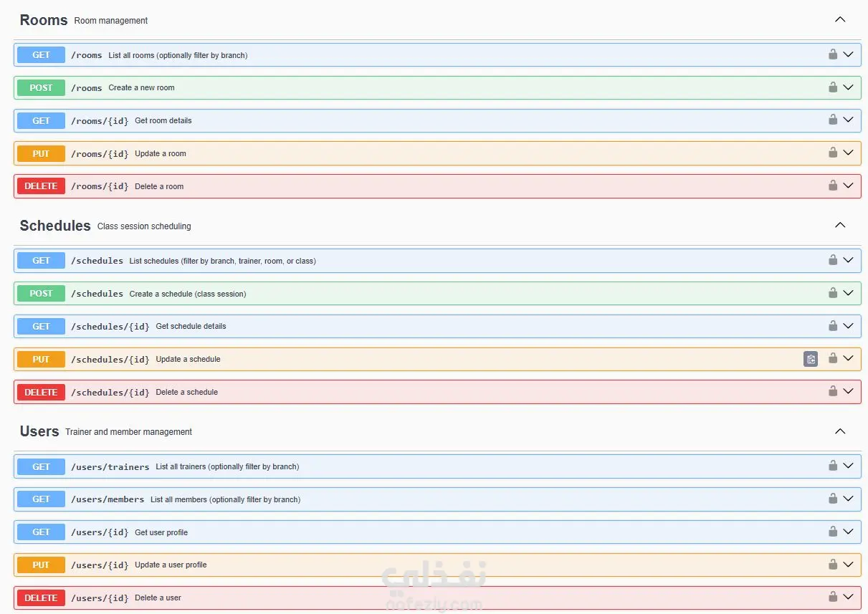868x614 pixels.
Task: Click the /users/trainers path text
Action: click(x=110, y=467)
